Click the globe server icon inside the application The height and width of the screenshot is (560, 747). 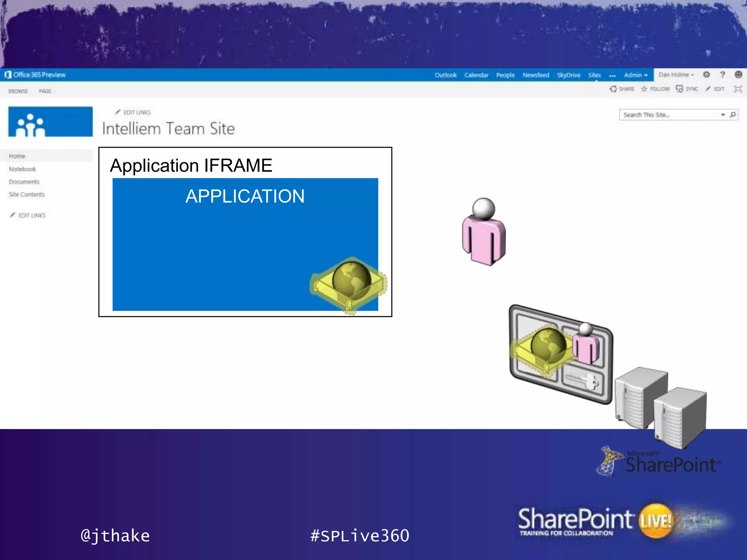tap(348, 285)
